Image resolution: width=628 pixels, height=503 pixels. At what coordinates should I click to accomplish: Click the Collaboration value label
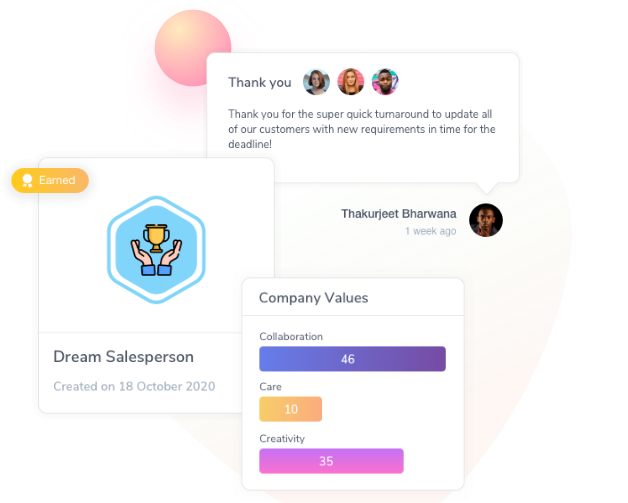pyautogui.click(x=291, y=336)
